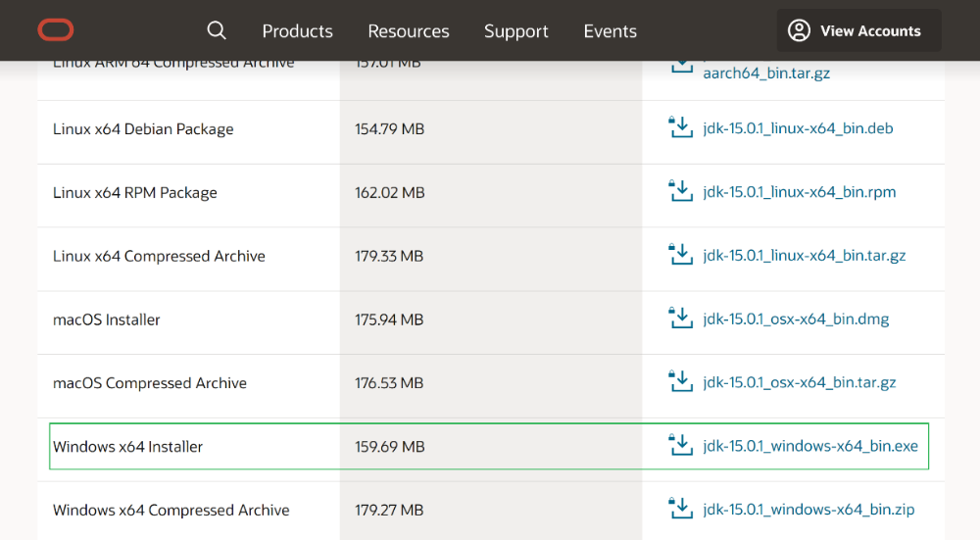Download jdk-15.0.1_windows-x64_bin.zip link
Viewport: 980px width, 540px height.
(x=808, y=510)
